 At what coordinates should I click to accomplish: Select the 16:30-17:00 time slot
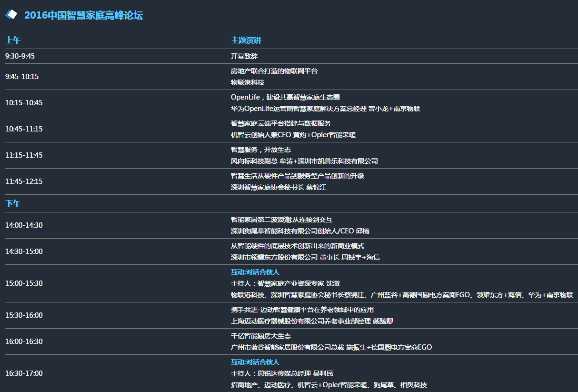(x=24, y=373)
